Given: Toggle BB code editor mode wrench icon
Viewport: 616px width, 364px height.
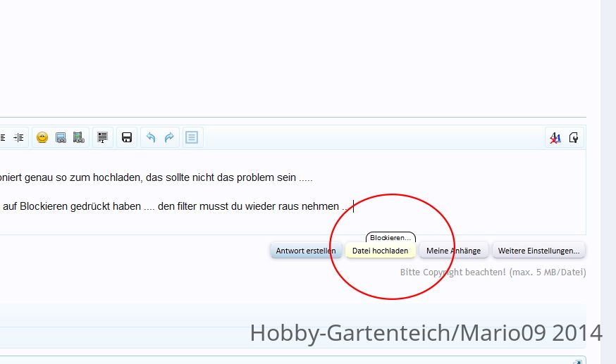Looking at the screenshot, I should coord(574,138).
